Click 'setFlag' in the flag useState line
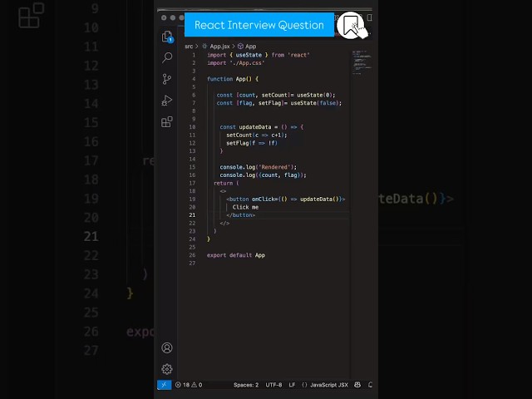Image resolution: width=532 pixels, height=399 pixels. (x=269, y=103)
